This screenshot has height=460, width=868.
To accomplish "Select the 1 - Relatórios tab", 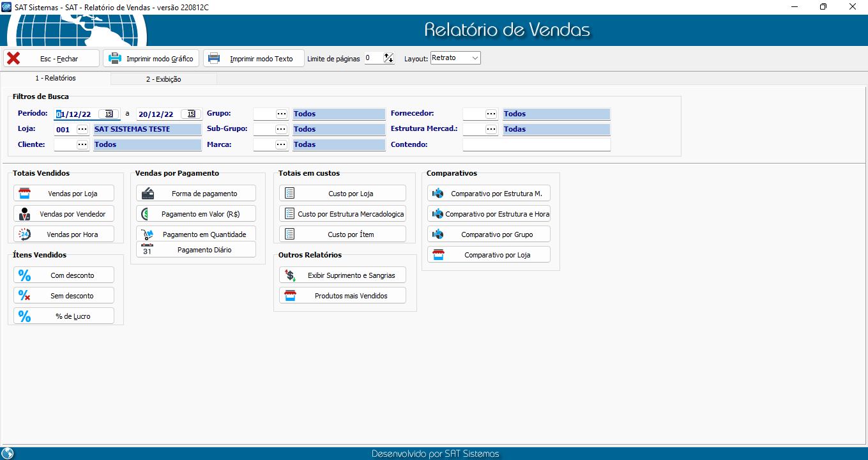I will click(x=56, y=78).
